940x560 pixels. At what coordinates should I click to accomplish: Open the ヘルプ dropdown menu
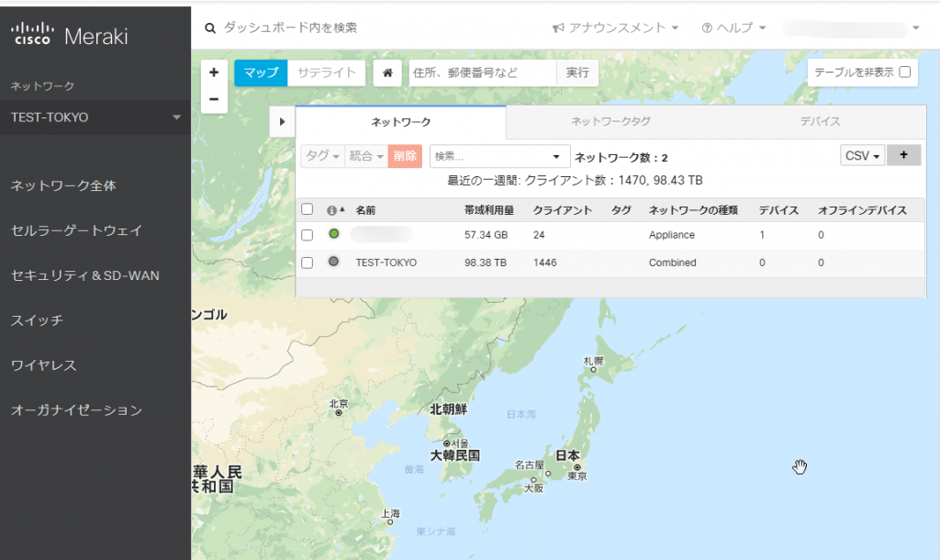[733, 28]
